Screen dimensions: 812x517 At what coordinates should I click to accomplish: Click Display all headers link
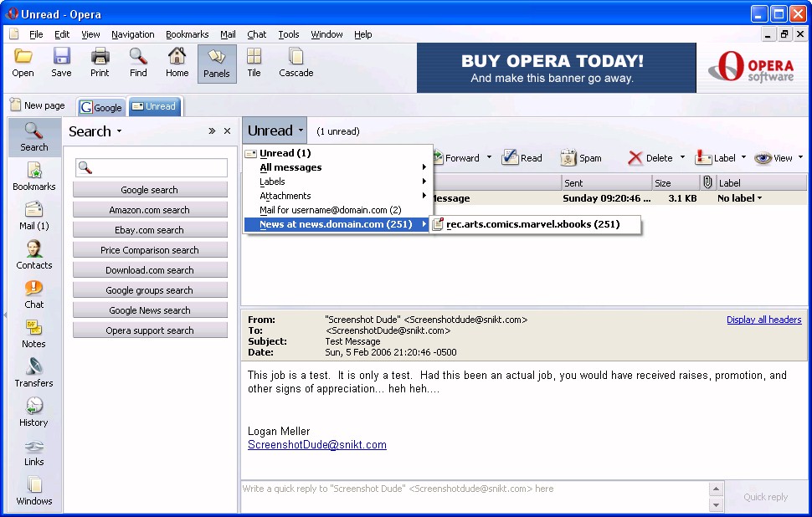[763, 320]
